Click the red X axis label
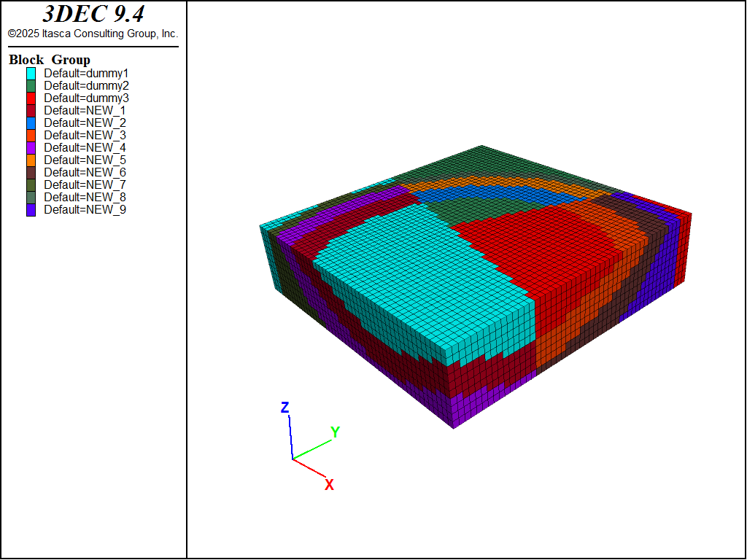 click(x=329, y=485)
